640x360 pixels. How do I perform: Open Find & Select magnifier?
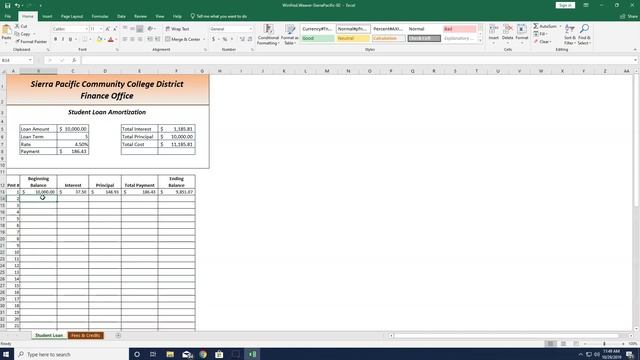pos(584,34)
